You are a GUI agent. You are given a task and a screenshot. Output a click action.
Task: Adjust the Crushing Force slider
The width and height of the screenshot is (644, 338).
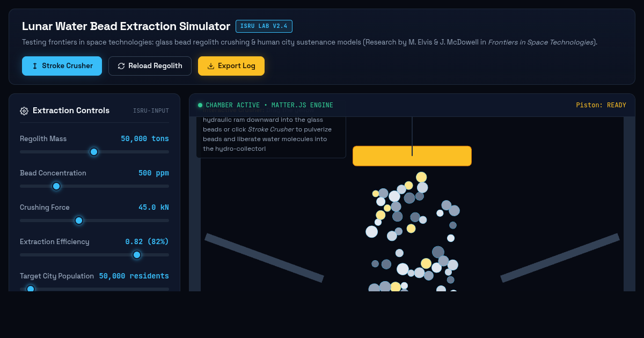click(94, 221)
